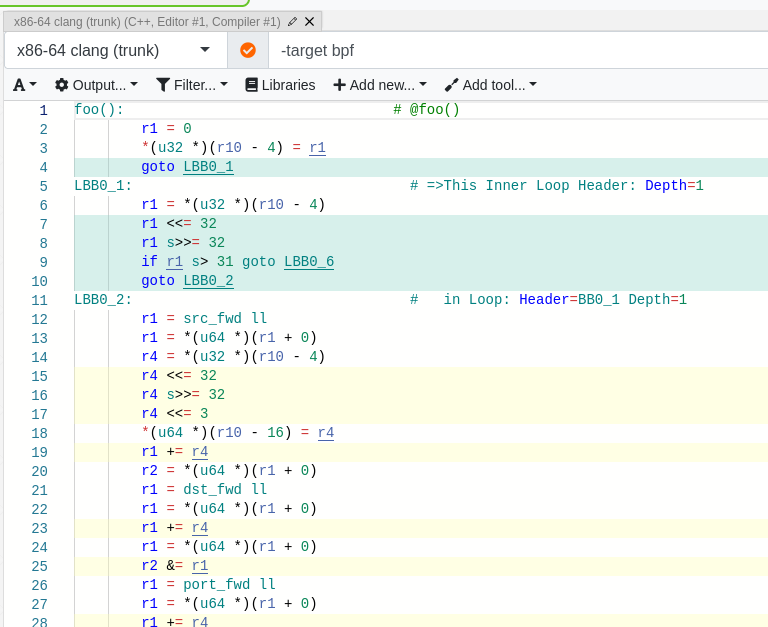Click the underlined r1 in line 9 condition
Image resolution: width=768 pixels, height=627 pixels.
click(174, 262)
